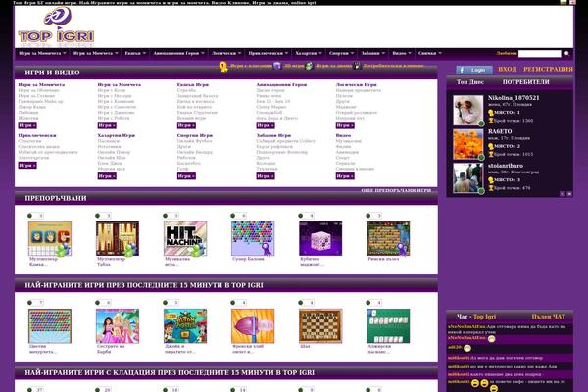Open the Снимки navbar menu
This screenshot has height=392, width=588.
point(430,53)
